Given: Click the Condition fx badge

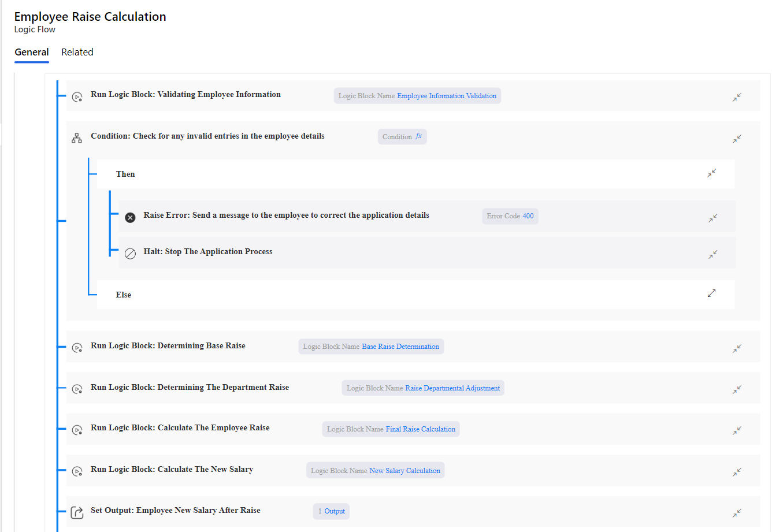Looking at the screenshot, I should 402,136.
